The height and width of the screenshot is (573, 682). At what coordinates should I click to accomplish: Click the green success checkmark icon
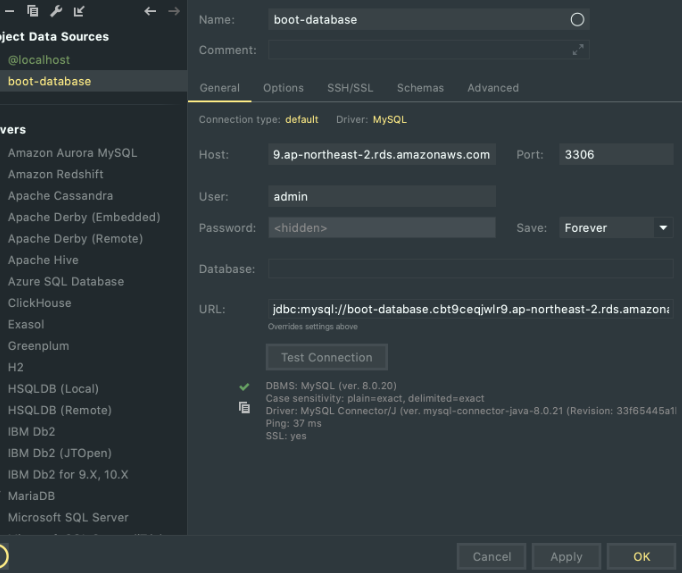click(244, 386)
